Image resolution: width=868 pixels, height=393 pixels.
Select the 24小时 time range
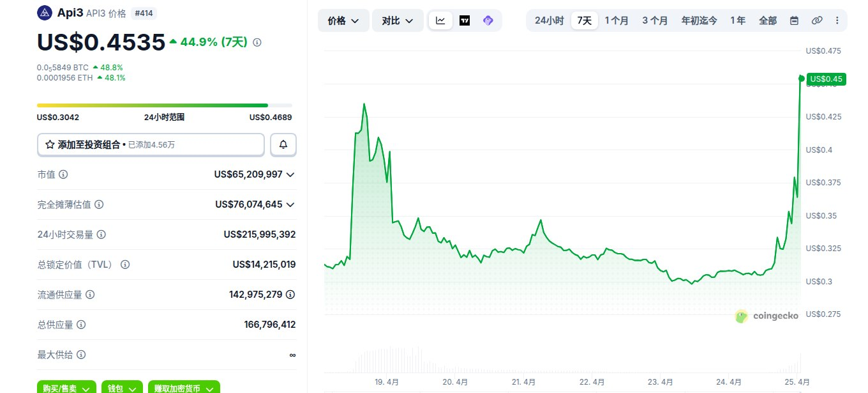click(x=549, y=20)
